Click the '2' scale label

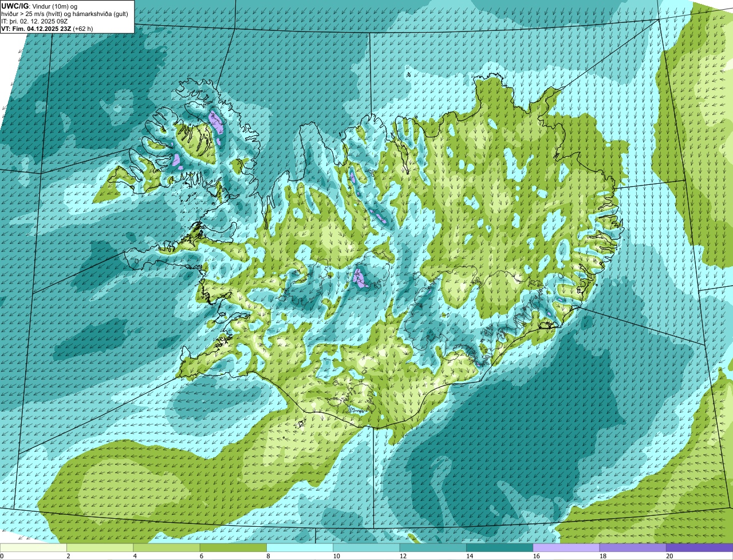68,556
